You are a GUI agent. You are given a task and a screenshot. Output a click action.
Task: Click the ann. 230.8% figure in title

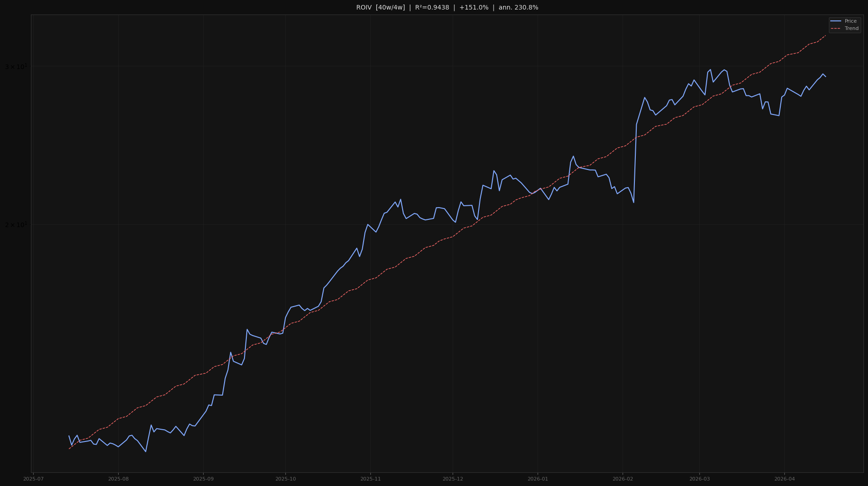coord(518,8)
